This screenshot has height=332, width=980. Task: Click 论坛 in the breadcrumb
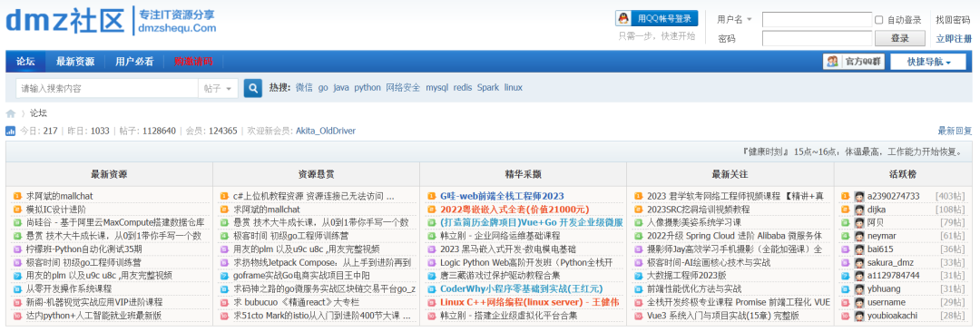click(38, 113)
